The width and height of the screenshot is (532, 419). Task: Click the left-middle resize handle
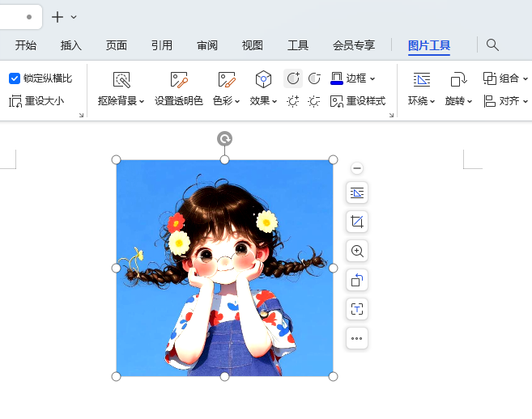[x=116, y=269]
